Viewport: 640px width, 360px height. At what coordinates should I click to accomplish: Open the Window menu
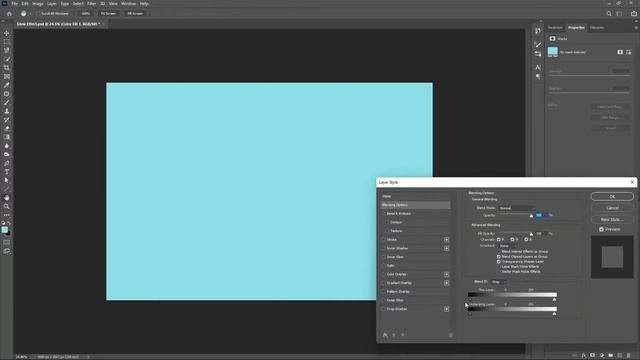pyautogui.click(x=129, y=4)
